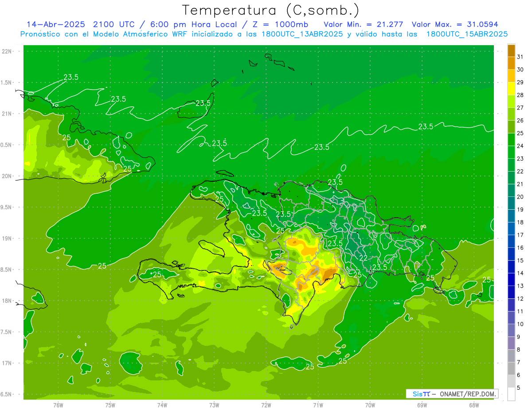Click the "2100 UTC" time text
The height and width of the screenshot is (411, 532).
[114, 24]
